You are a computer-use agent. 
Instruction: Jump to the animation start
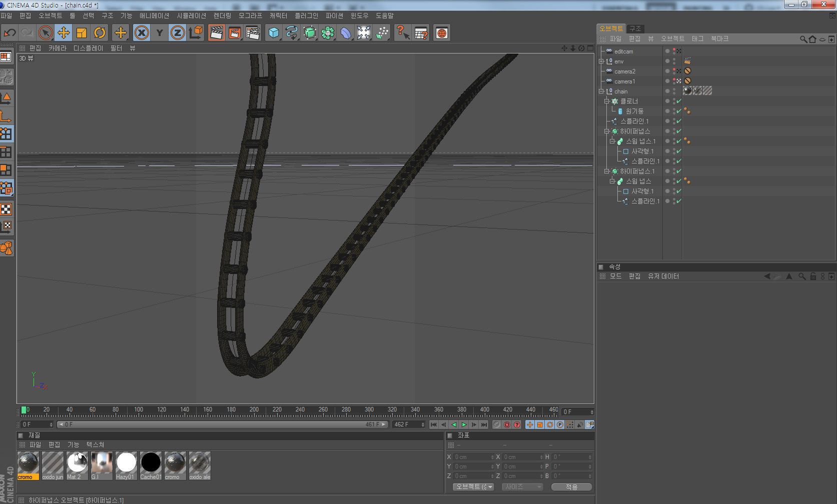coord(434,424)
